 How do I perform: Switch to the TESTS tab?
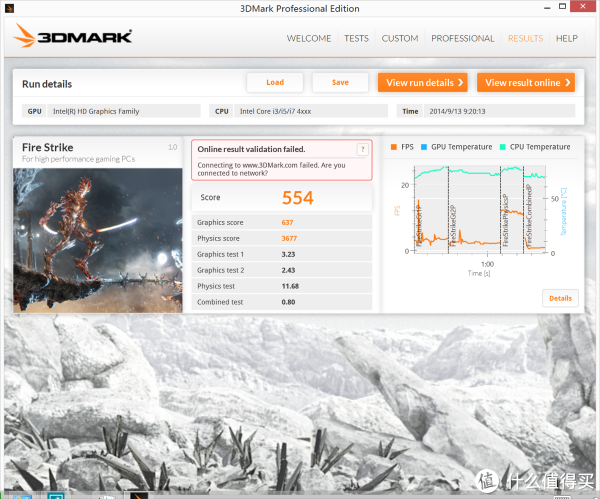click(x=356, y=38)
